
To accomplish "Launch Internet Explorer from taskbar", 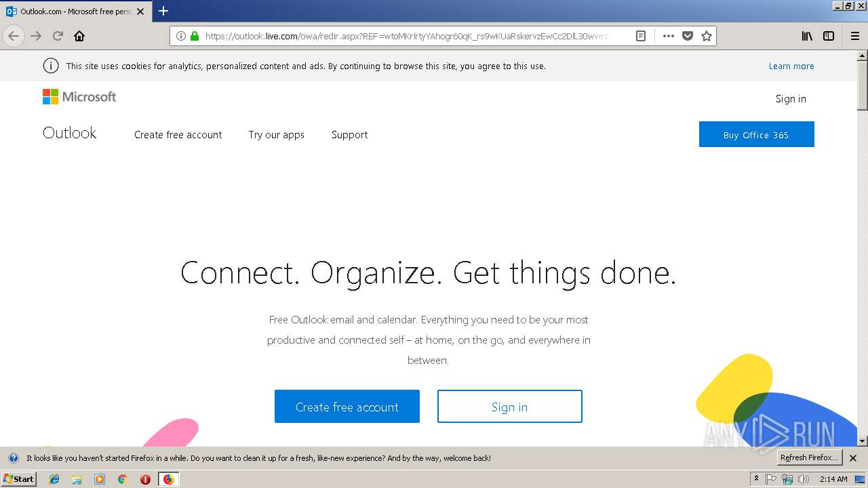I will 54,479.
